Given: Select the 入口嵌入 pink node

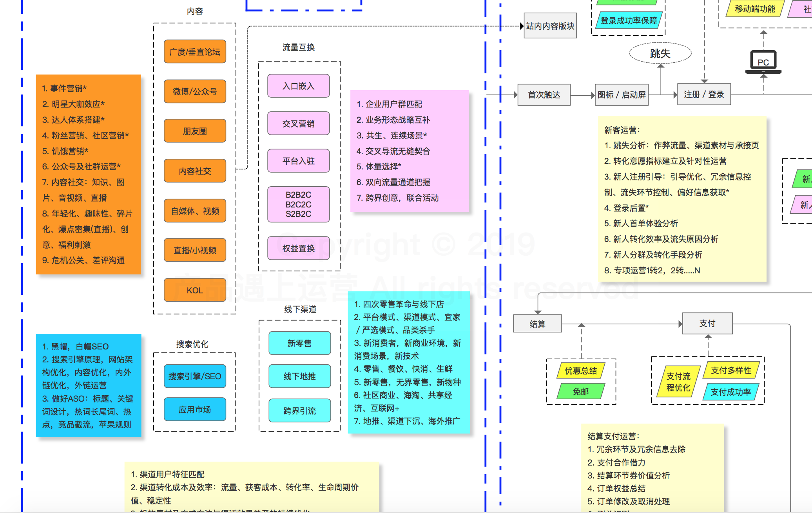Looking at the screenshot, I should click(x=298, y=86).
